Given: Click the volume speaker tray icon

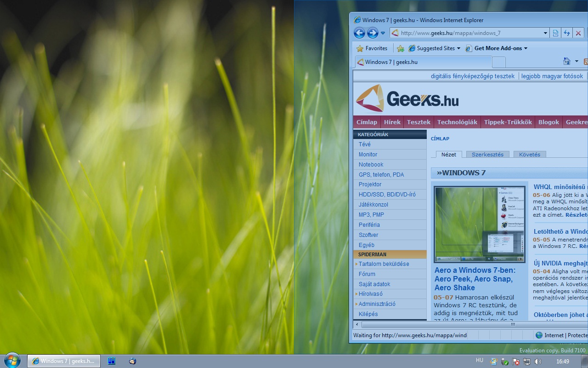Looking at the screenshot, I should 538,362.
